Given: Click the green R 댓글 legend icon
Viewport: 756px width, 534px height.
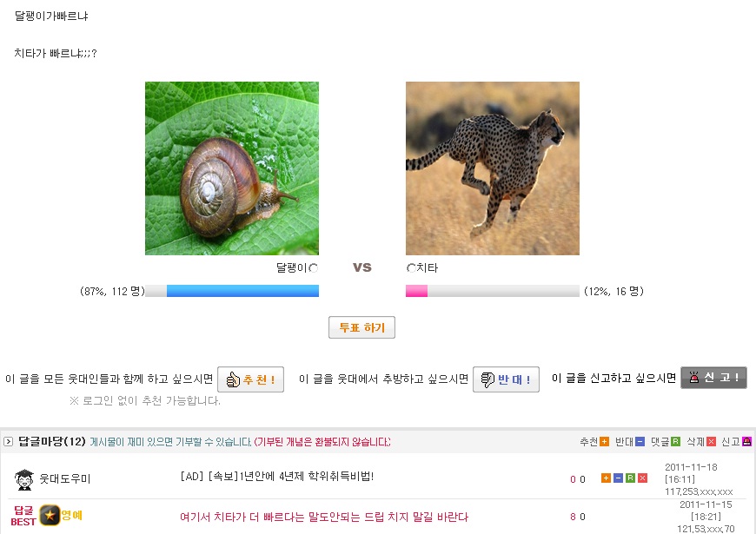Looking at the screenshot, I should click(x=675, y=442).
